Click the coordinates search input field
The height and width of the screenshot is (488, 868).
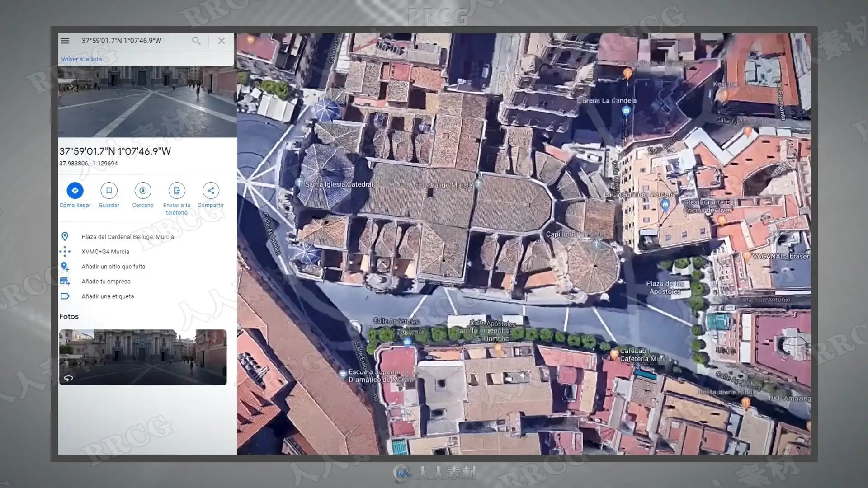131,41
